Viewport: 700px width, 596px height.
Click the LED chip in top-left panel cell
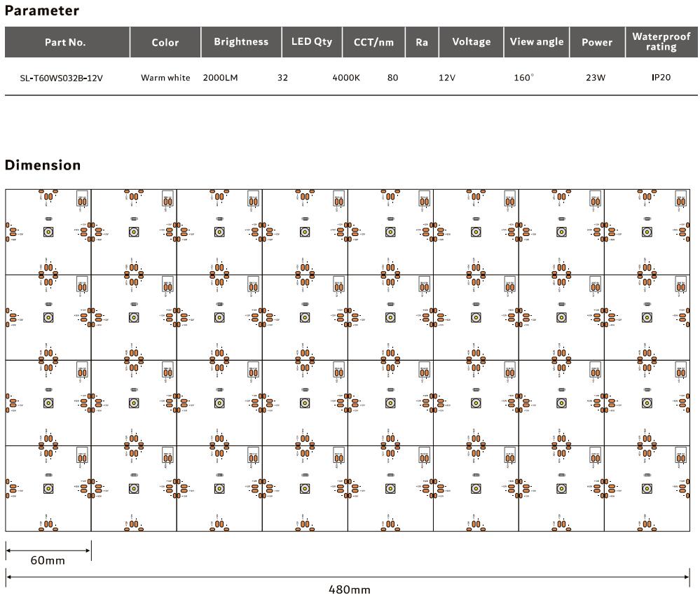tap(48, 232)
